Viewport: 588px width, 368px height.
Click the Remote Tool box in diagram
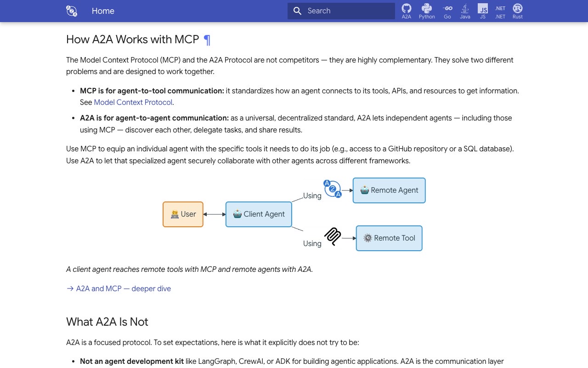(x=389, y=238)
